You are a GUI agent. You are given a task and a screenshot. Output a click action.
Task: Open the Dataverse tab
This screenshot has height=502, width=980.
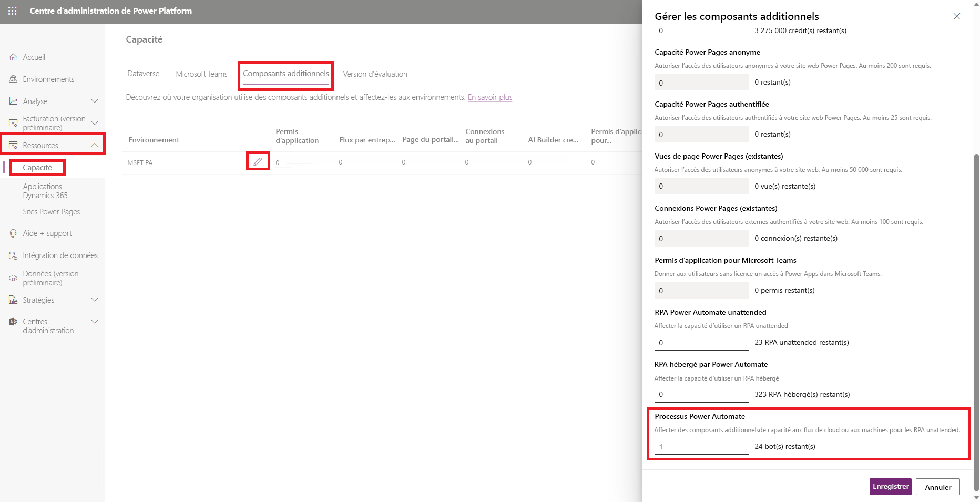pyautogui.click(x=144, y=74)
